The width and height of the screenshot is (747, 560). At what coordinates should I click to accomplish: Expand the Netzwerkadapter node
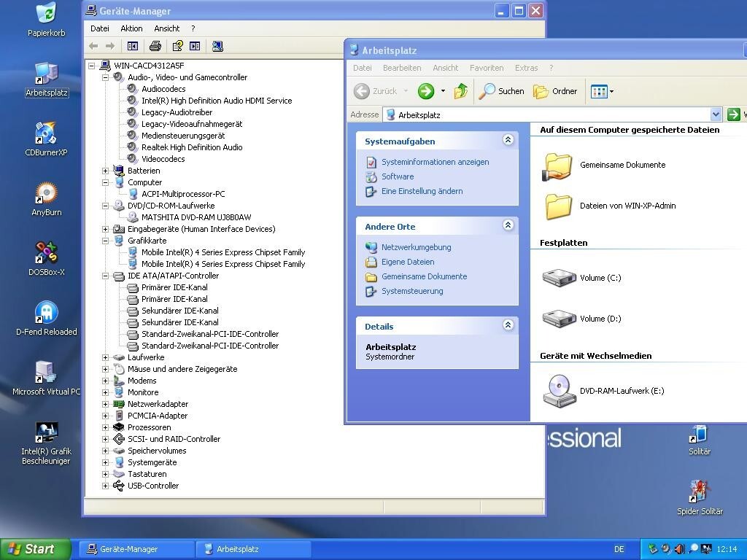tap(105, 404)
